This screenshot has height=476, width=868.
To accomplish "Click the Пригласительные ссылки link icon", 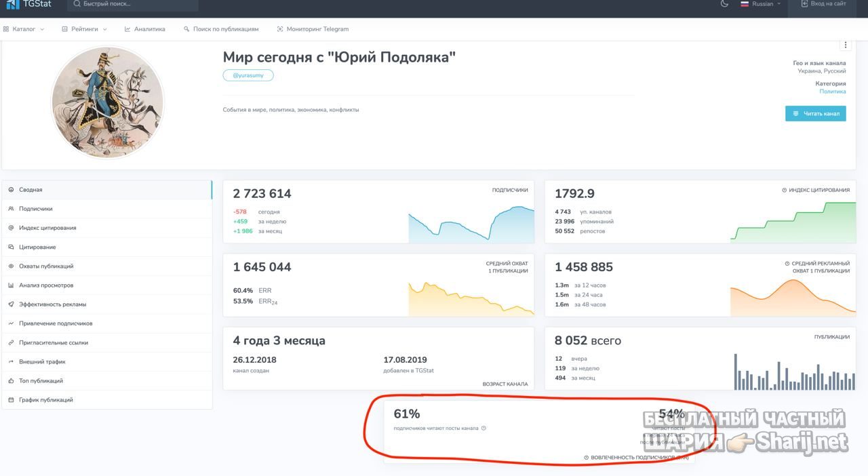I will coord(11,342).
